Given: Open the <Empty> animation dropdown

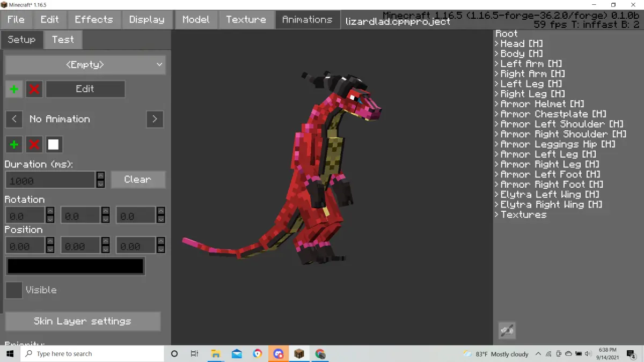Looking at the screenshot, I should 85,65.
